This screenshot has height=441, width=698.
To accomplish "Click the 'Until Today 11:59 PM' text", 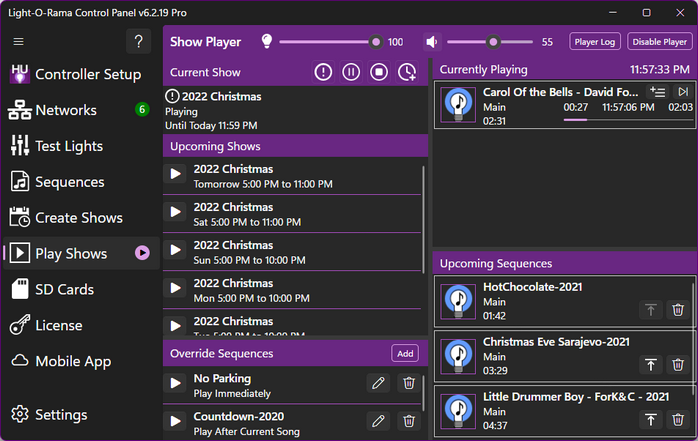I will [211, 125].
